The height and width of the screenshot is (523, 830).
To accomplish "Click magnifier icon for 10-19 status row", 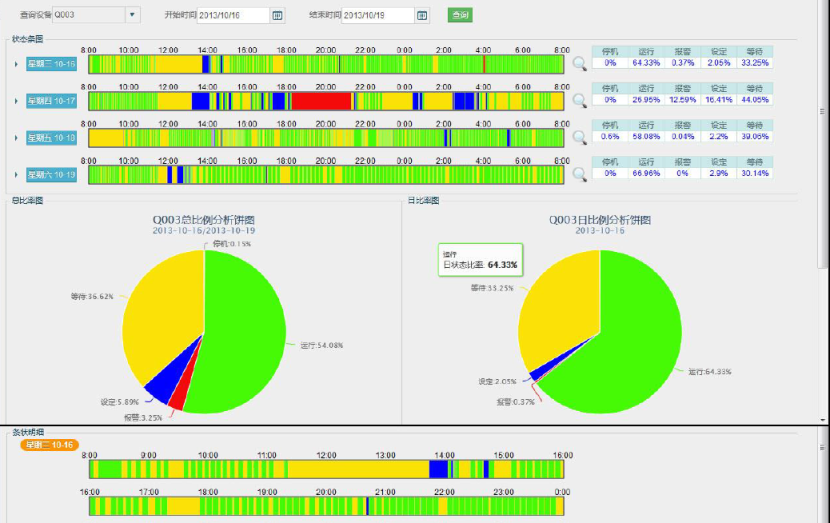I will [x=579, y=174].
